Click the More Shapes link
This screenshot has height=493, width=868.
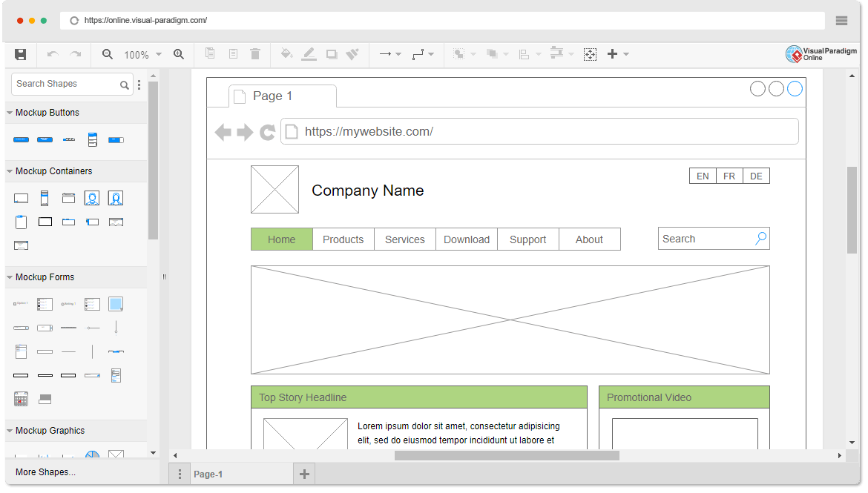[45, 472]
